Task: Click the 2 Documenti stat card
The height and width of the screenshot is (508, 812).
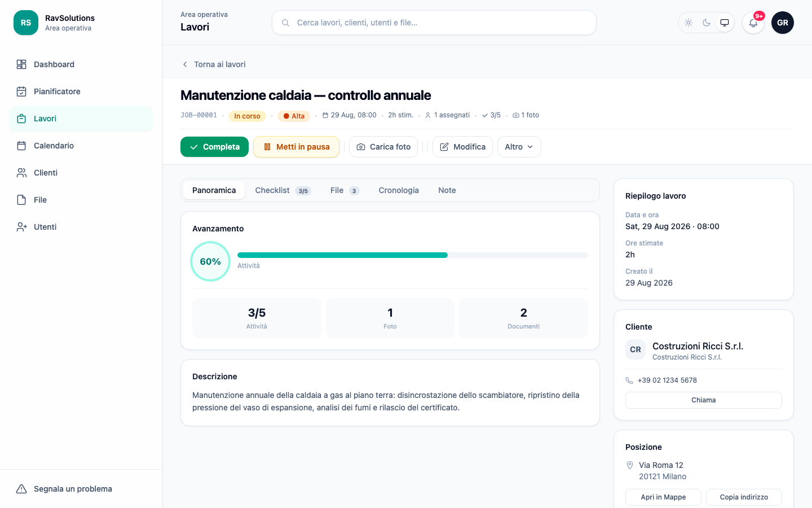Action: 524,318
